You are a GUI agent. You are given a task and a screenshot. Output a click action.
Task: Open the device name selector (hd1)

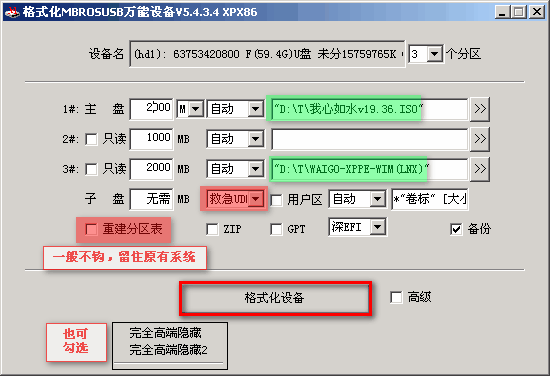(x=267, y=54)
